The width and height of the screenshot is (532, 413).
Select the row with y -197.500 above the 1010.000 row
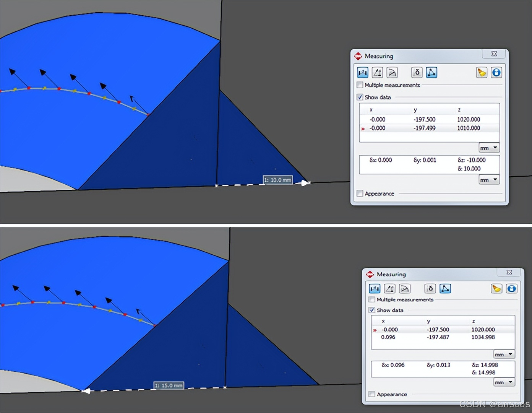tap(429, 119)
